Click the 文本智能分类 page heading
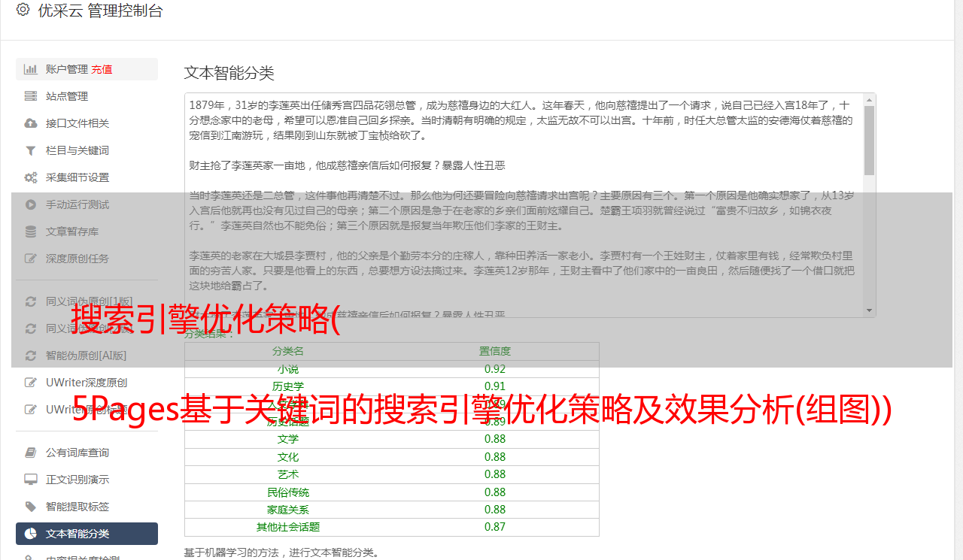The width and height of the screenshot is (963, 560). tap(229, 73)
